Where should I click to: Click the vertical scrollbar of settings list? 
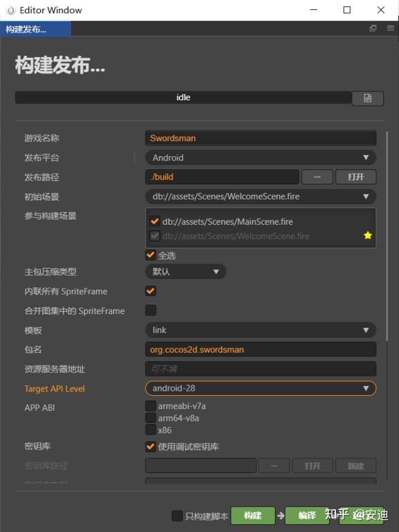[387, 236]
